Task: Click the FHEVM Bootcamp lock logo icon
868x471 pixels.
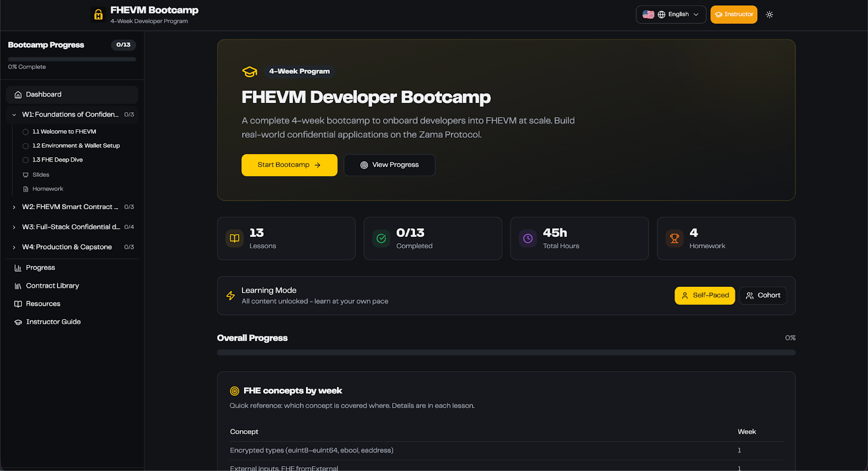Action: 98,15
